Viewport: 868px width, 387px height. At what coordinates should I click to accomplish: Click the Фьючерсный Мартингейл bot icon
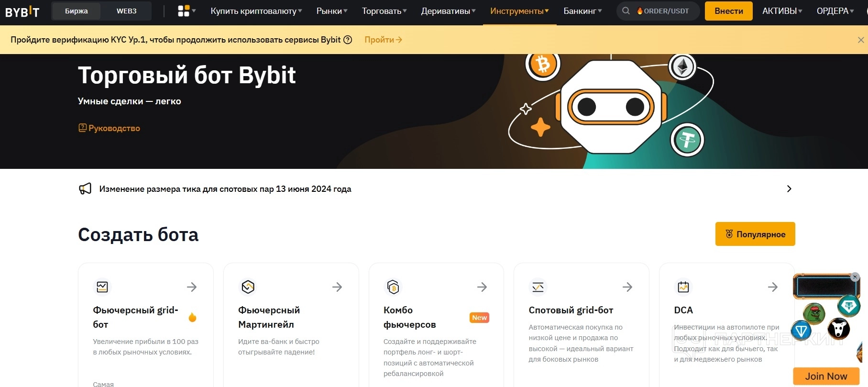pyautogui.click(x=248, y=287)
